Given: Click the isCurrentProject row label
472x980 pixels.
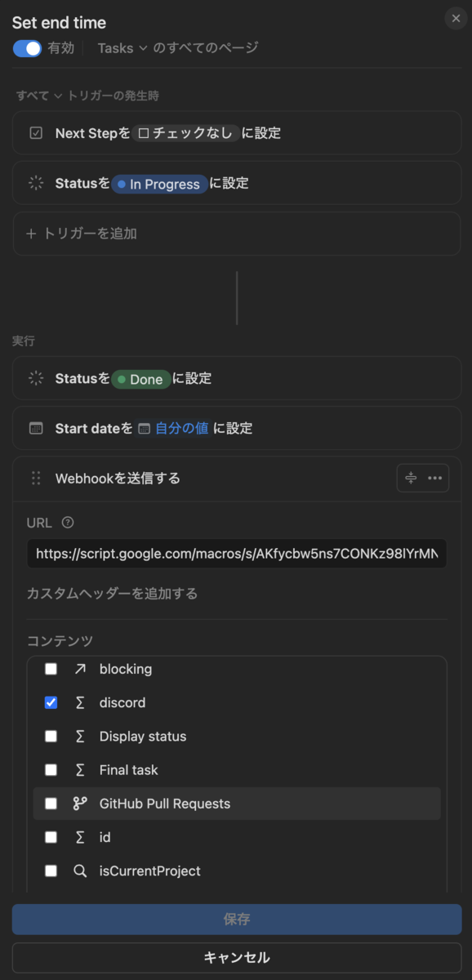Looking at the screenshot, I should 150,871.
